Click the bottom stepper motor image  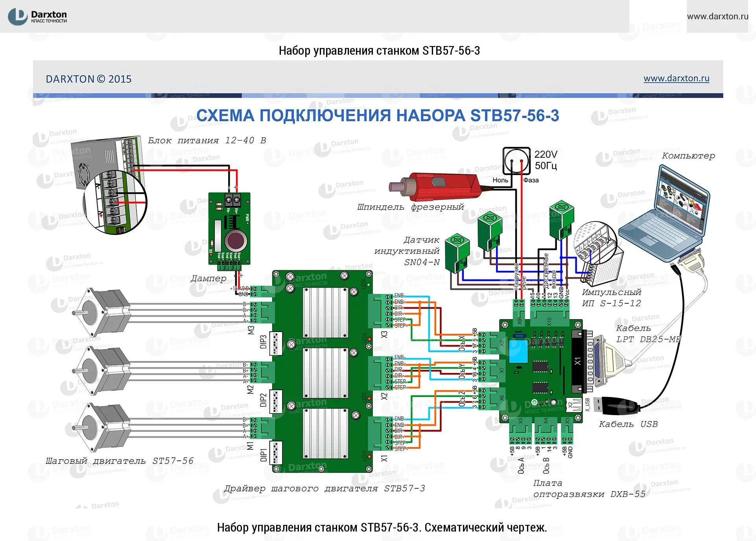point(102,428)
